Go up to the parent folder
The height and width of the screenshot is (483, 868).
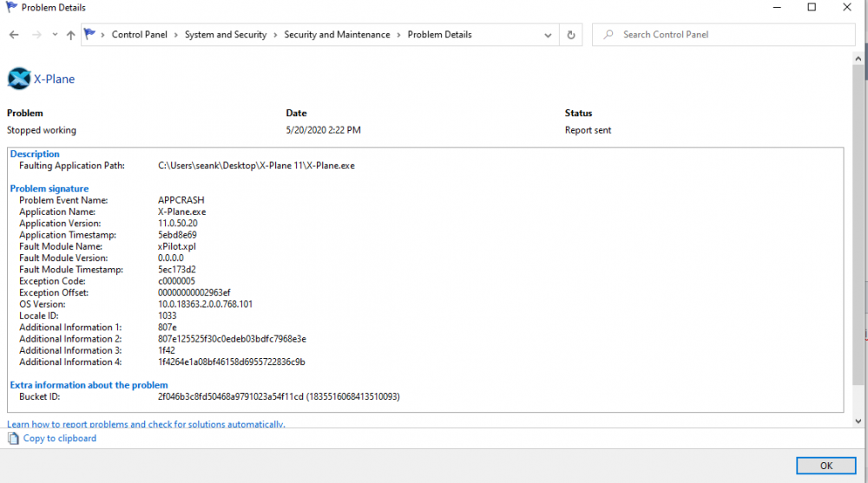click(70, 35)
